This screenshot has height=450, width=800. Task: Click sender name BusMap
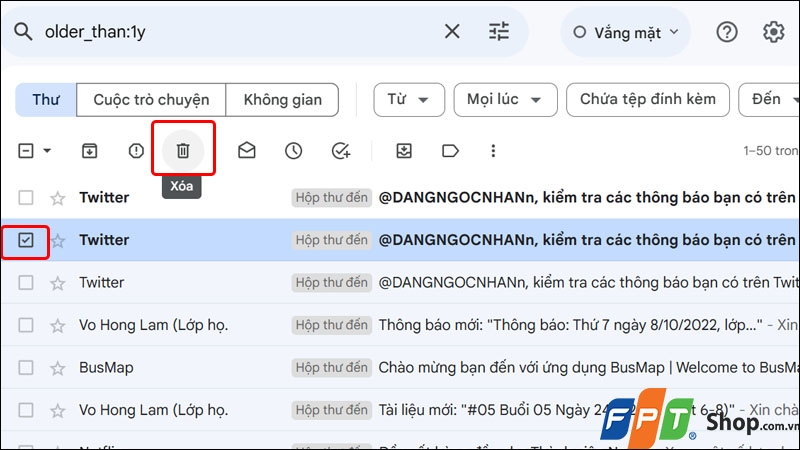click(106, 367)
